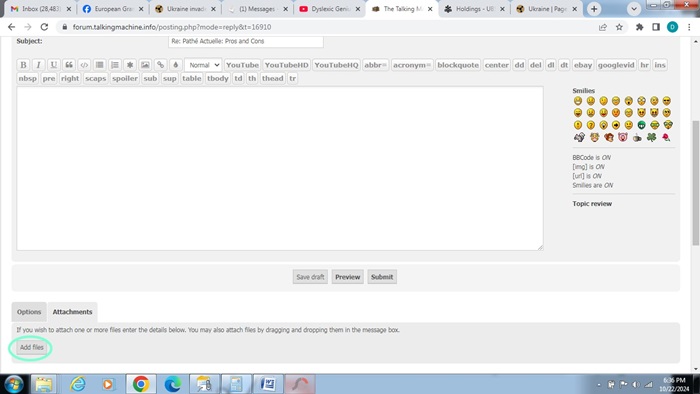This screenshot has height=394, width=700.
Task: Insert an image using the picture icon
Action: [x=145, y=65]
